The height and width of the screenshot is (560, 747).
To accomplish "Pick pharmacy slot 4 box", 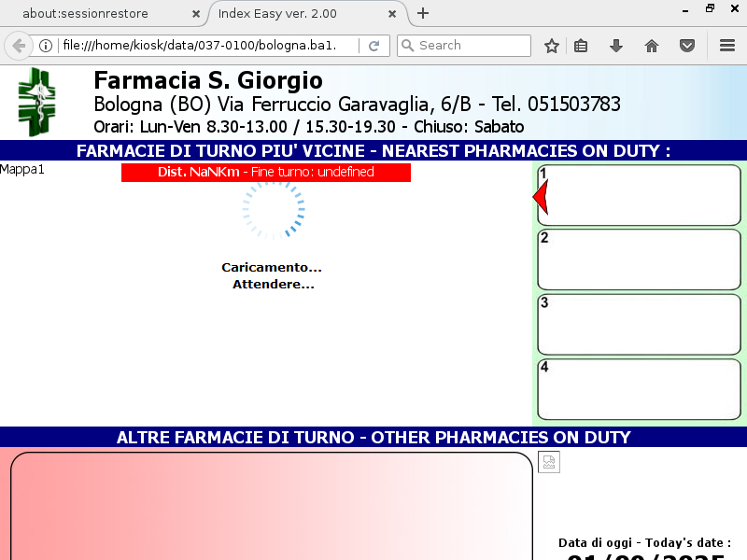I will (x=640, y=389).
